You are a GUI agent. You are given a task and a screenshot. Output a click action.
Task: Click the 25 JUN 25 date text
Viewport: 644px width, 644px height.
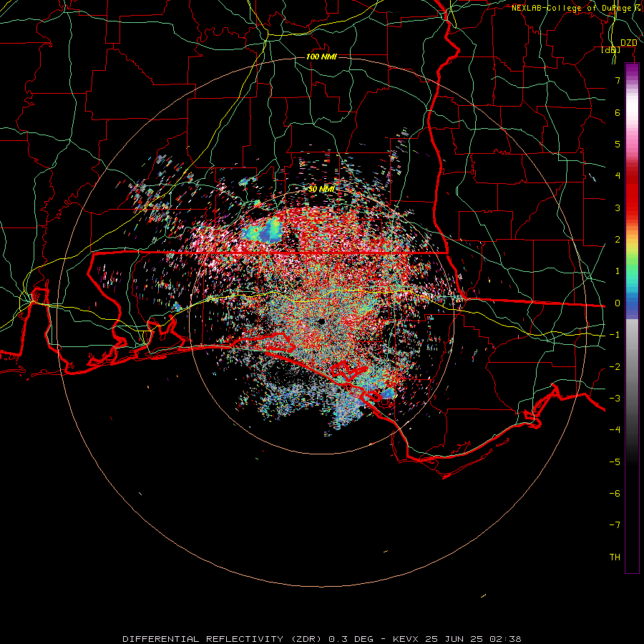click(454, 639)
